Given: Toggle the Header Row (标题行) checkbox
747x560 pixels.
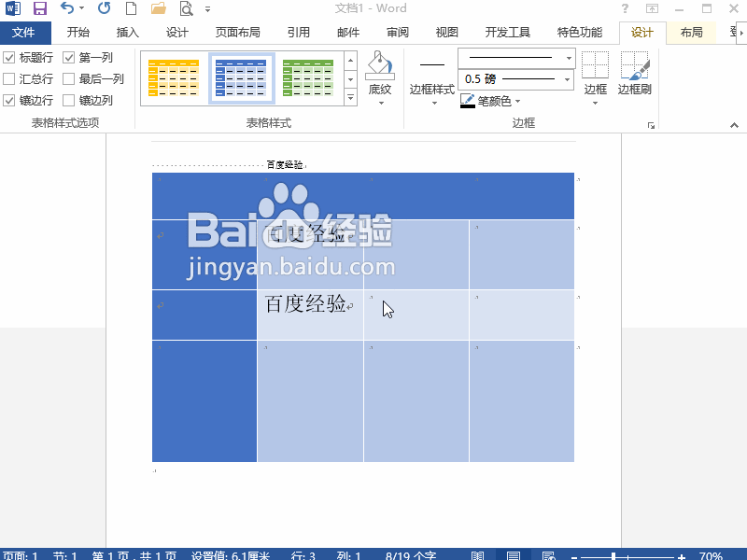Looking at the screenshot, I should tap(9, 58).
